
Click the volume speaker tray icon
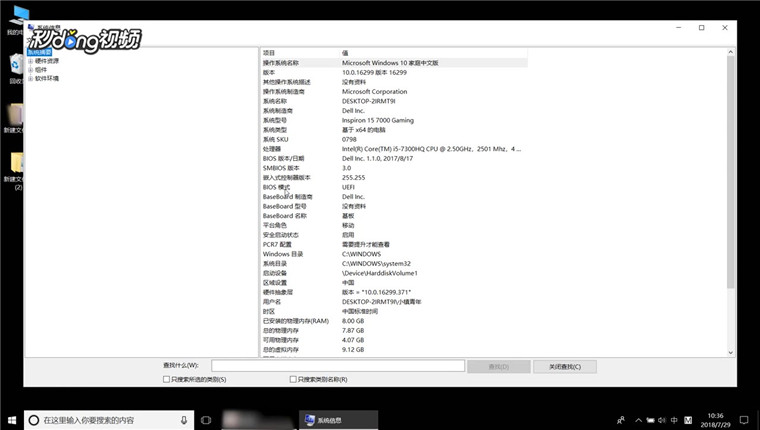662,420
